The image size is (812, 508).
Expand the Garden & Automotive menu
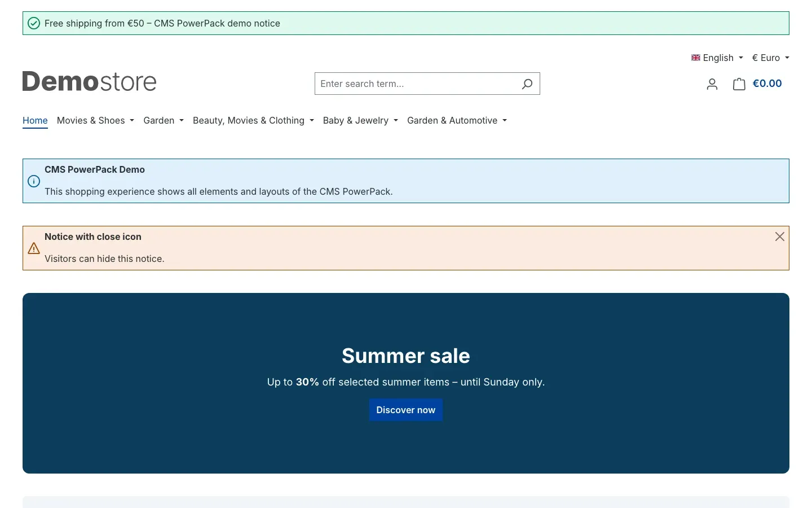coord(457,120)
